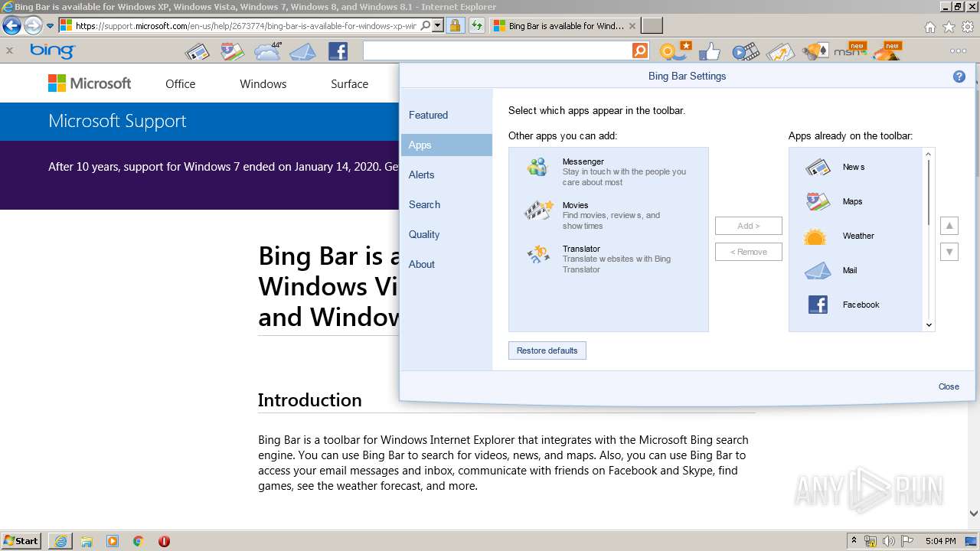Open IE Home button
The height and width of the screenshot is (551, 980).
929,27
